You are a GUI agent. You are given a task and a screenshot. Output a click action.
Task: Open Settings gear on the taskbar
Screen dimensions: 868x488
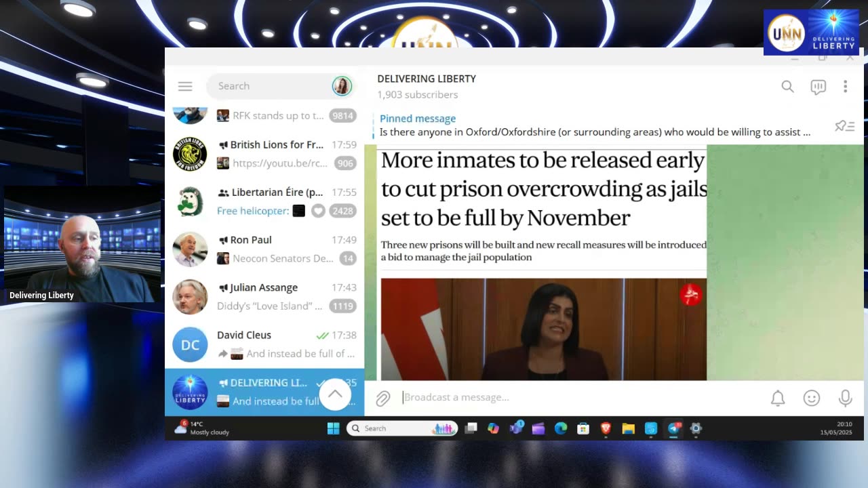point(696,428)
